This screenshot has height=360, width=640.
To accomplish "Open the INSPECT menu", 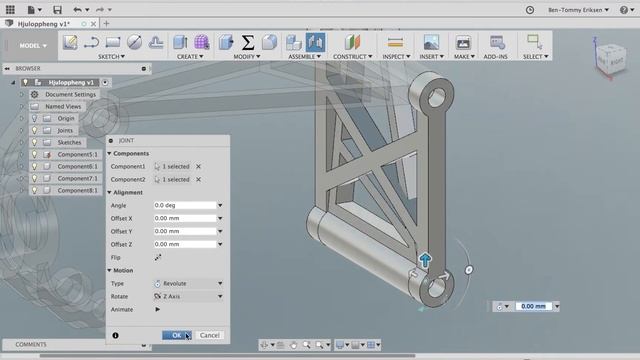I will click(x=396, y=56).
